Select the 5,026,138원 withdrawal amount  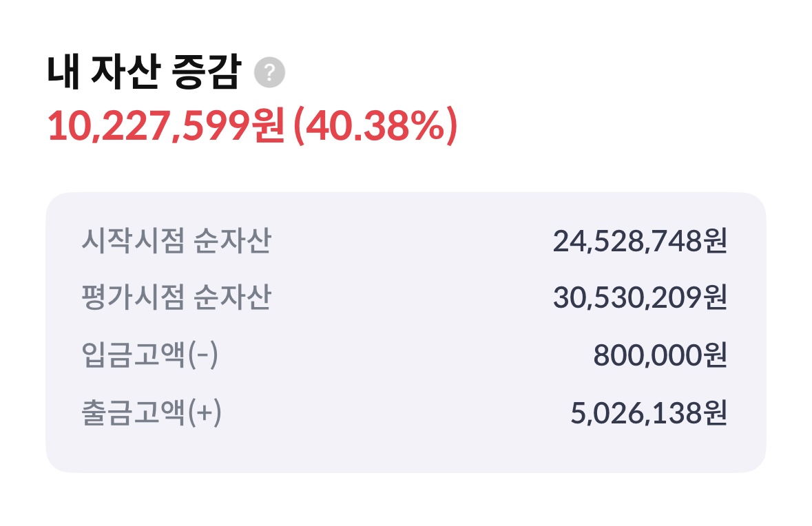coord(648,414)
